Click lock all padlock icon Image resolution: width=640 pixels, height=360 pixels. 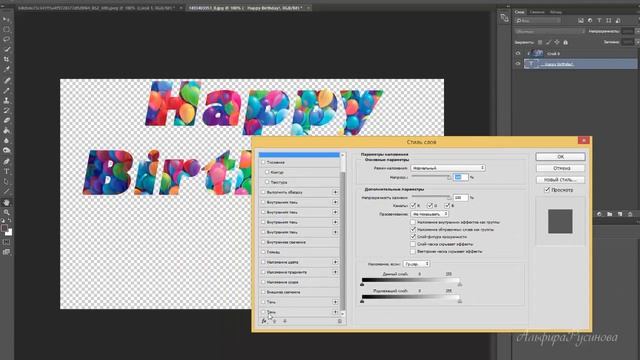565,42
